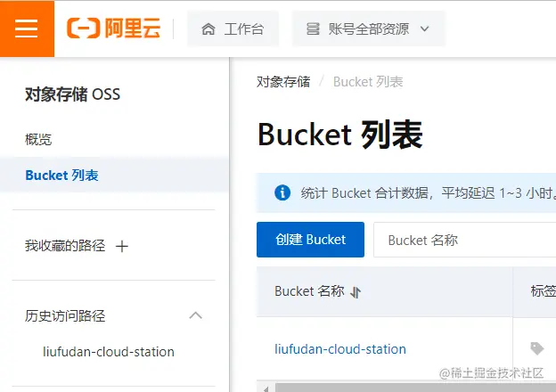The height and width of the screenshot is (392, 556).
Task: Click the 我收藏的路径 label
Action: (65, 246)
